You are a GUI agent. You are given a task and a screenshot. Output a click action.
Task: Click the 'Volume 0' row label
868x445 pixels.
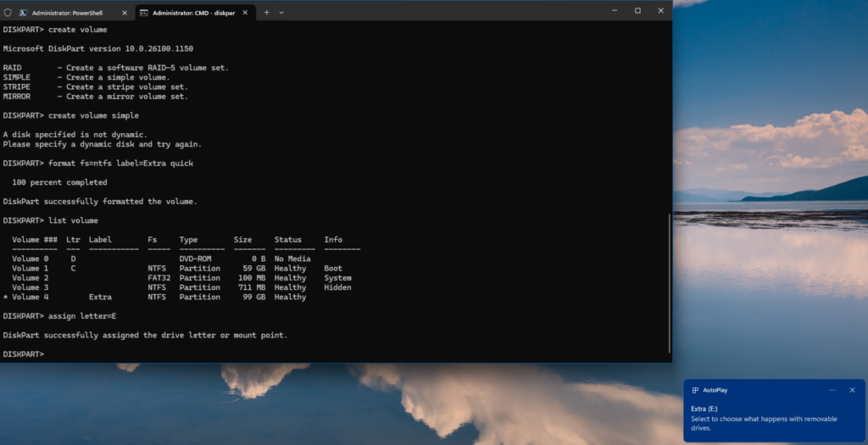(x=30, y=259)
